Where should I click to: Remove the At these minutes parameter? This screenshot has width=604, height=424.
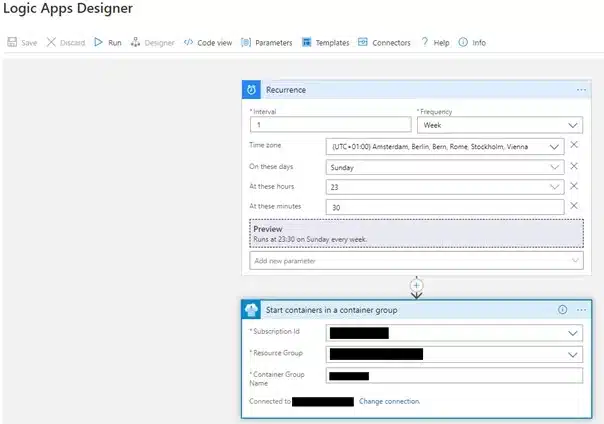574,206
